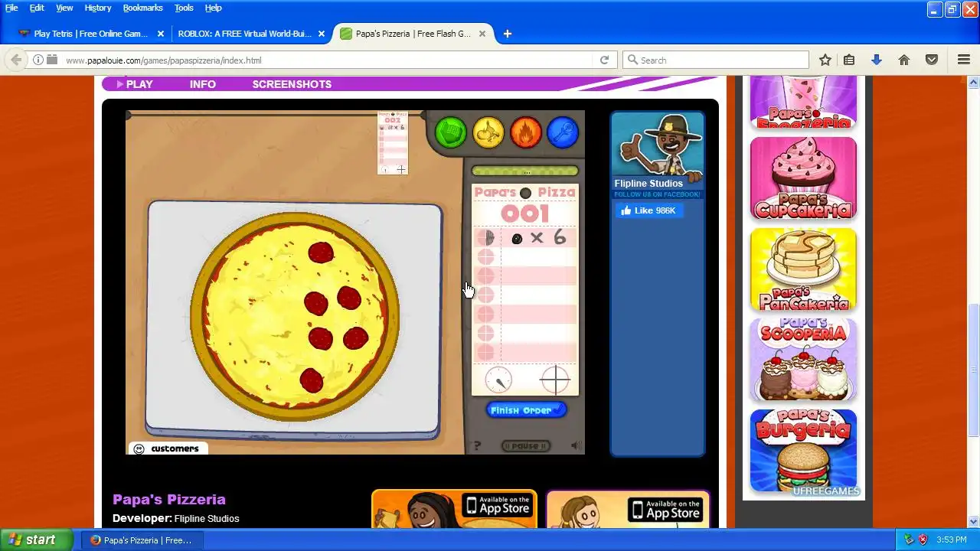Image resolution: width=980 pixels, height=551 pixels.
Task: Click the system tray clock 3:53 PM
Action: pos(952,540)
